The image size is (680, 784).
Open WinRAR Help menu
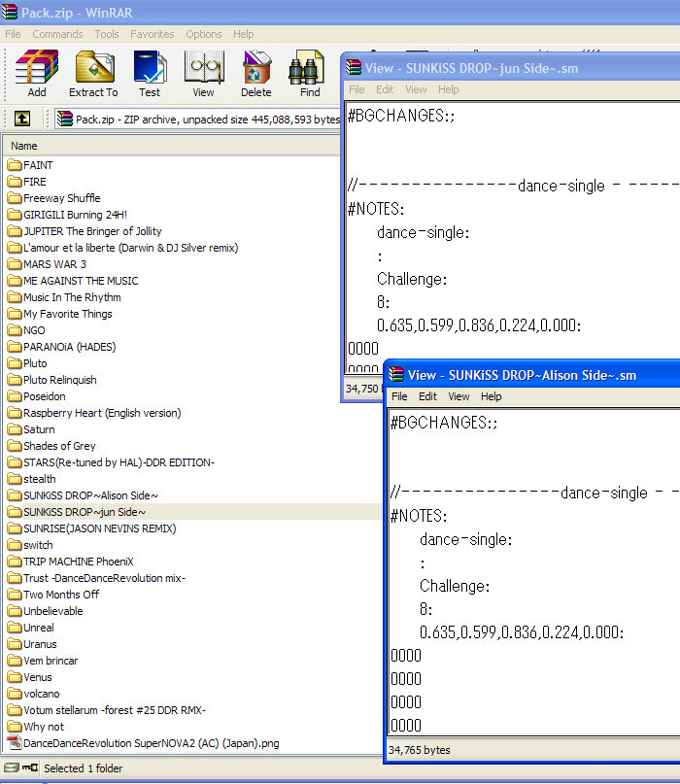244,34
